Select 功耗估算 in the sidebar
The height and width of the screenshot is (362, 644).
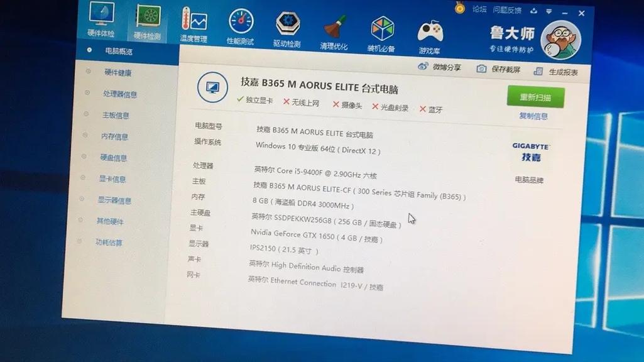coord(109,243)
